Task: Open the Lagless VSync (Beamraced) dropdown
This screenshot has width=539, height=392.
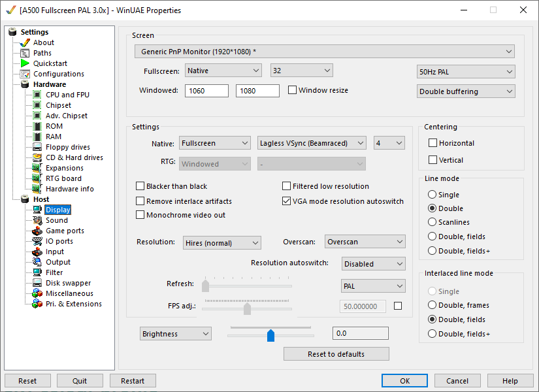Action: (312, 143)
